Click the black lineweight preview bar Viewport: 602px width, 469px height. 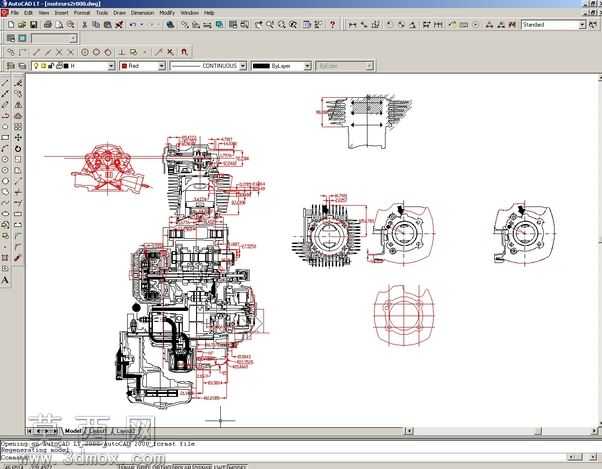[261, 66]
